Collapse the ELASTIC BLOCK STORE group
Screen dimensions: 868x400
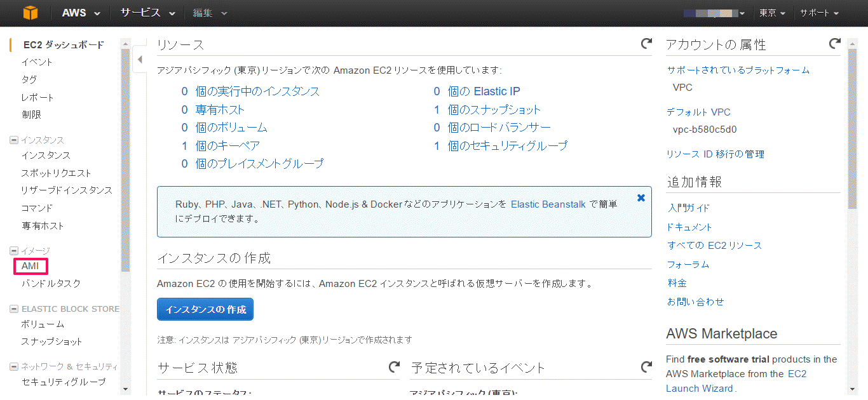coord(14,309)
